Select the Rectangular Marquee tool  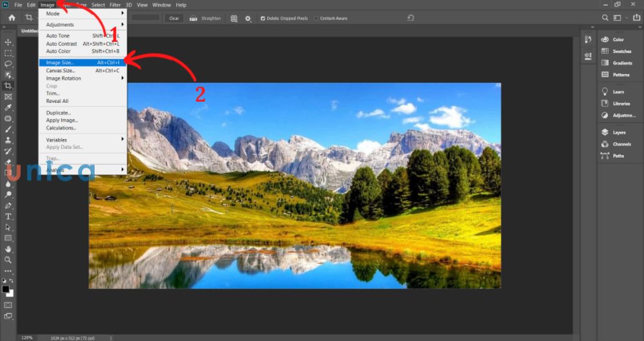click(8, 53)
